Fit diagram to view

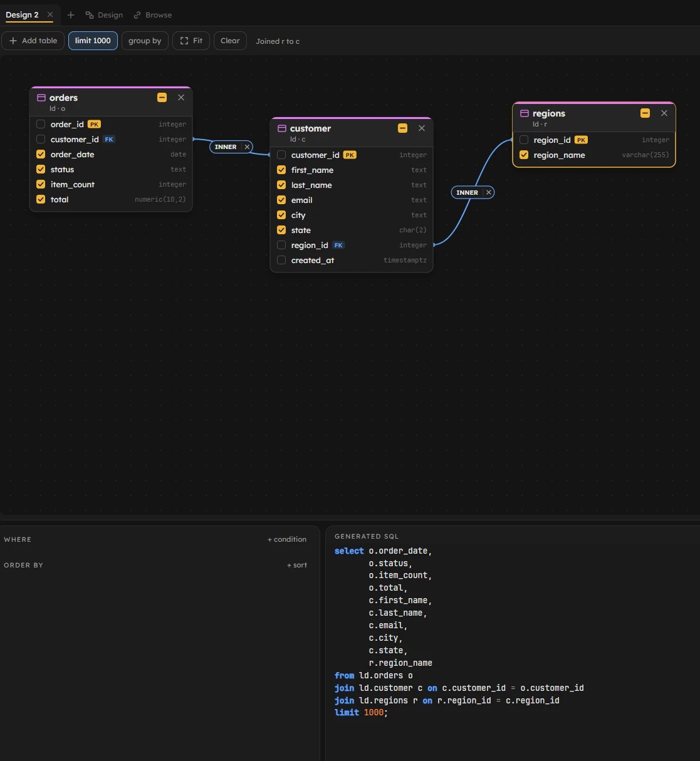191,41
